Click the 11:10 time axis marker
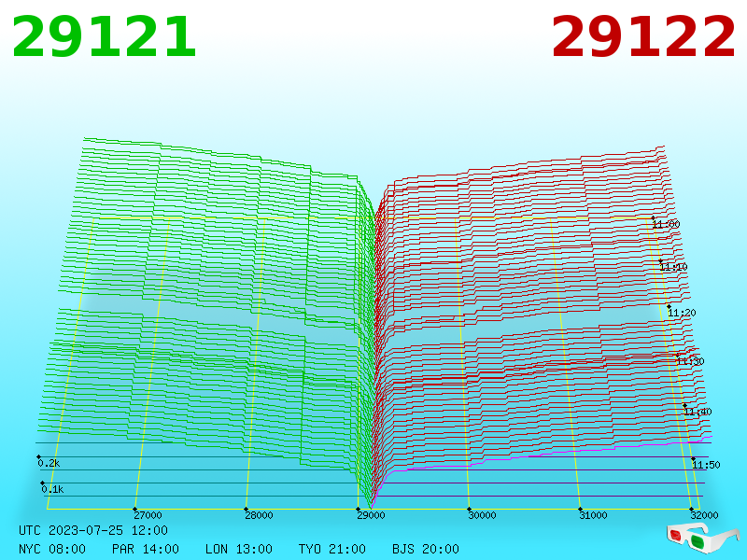747x560 pixels. pyautogui.click(x=673, y=267)
